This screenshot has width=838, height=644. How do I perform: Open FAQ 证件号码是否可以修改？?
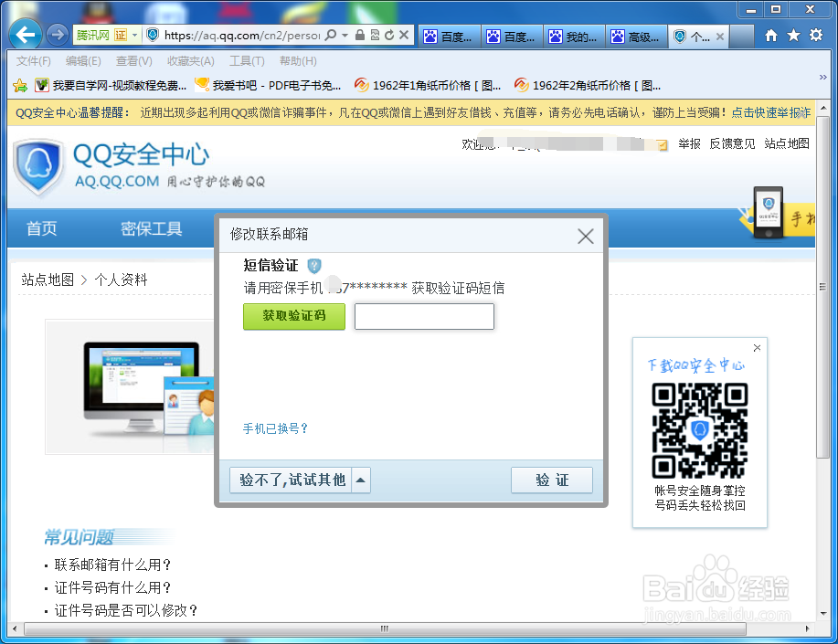126,610
